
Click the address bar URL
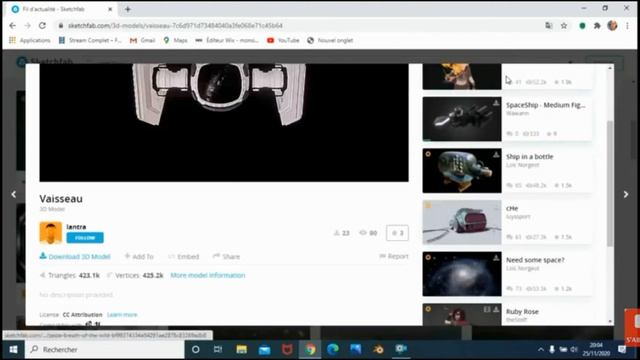point(175,26)
